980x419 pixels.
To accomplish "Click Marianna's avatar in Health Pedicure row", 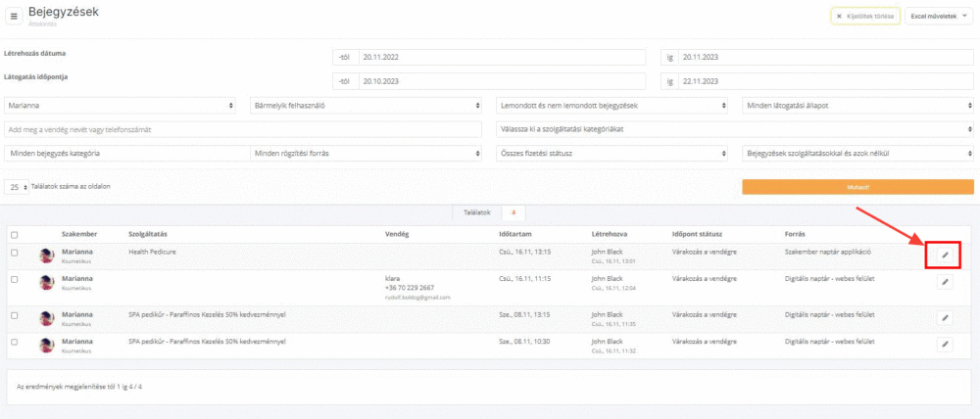I will (47, 256).
